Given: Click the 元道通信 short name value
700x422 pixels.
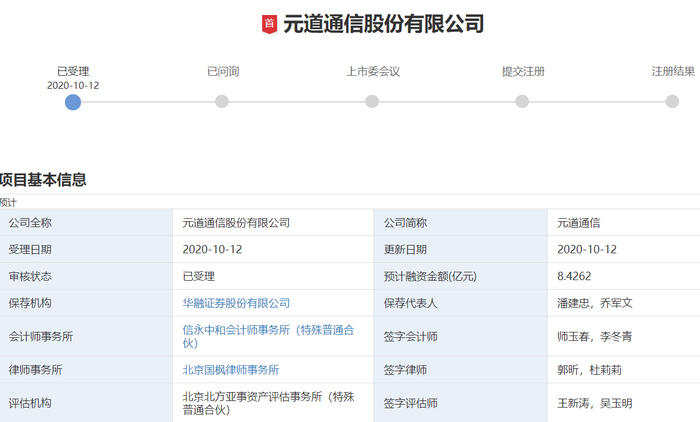Looking at the screenshot, I should [579, 223].
